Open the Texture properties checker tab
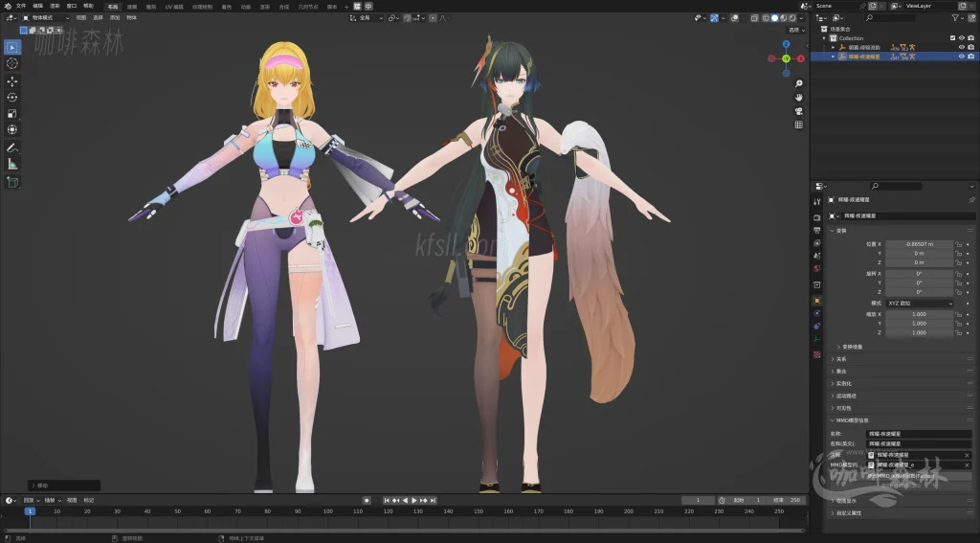This screenshot has width=980, height=543. [817, 354]
